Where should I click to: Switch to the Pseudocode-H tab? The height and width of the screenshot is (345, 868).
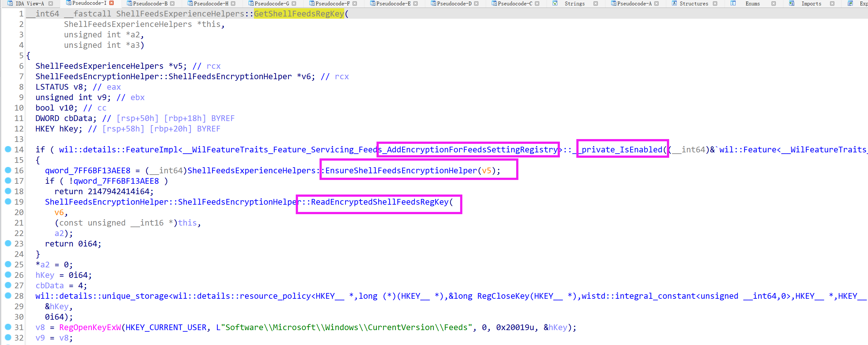point(211,3)
